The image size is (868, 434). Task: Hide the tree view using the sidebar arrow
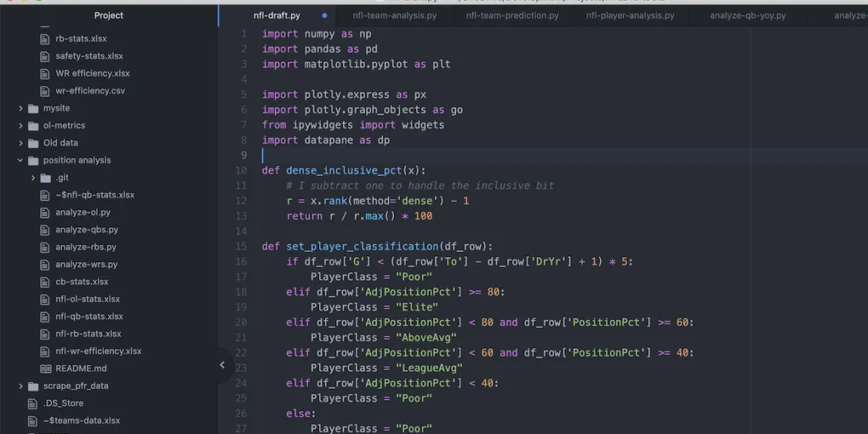coord(222,365)
